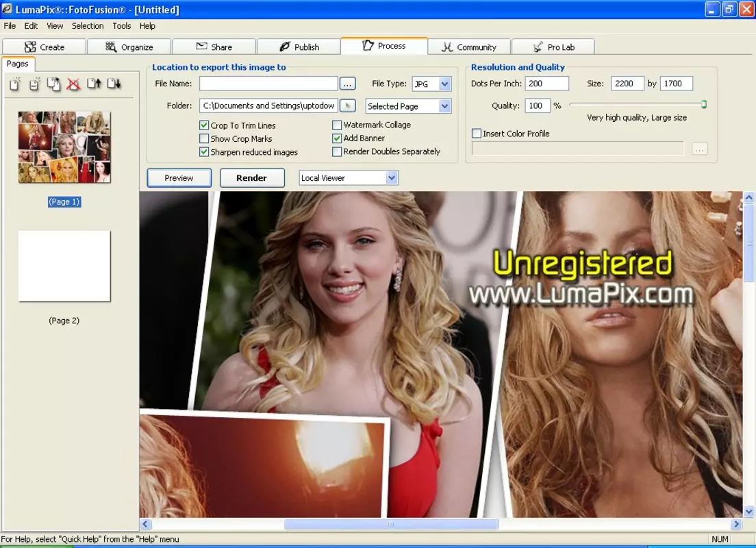Select the blank Page 2 thumbnail
Screen dimensions: 756x548
64,266
